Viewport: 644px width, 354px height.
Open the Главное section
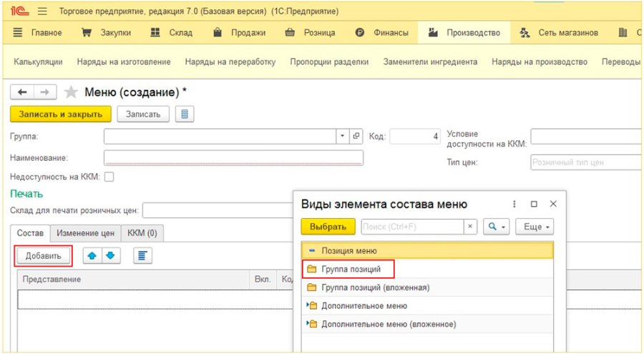point(37,32)
